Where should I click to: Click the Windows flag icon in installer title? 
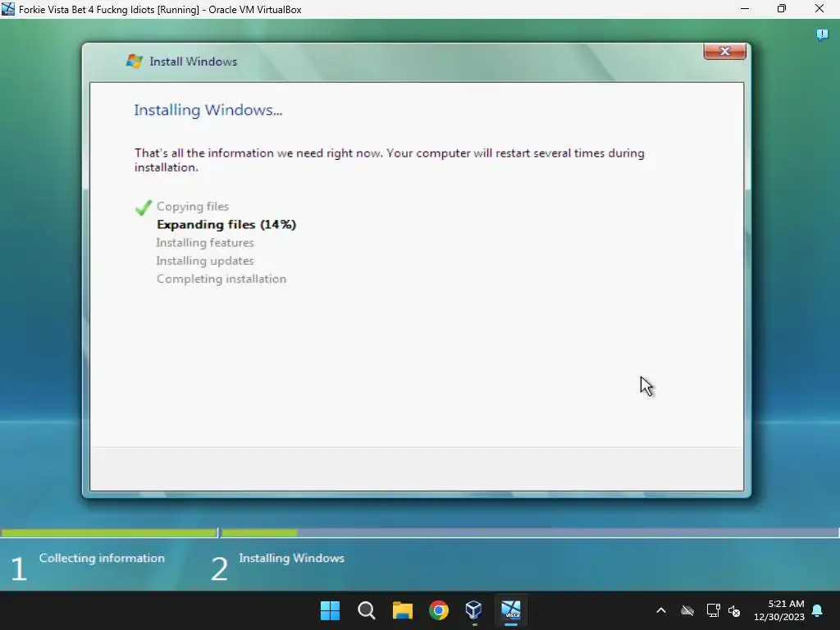tap(134, 61)
